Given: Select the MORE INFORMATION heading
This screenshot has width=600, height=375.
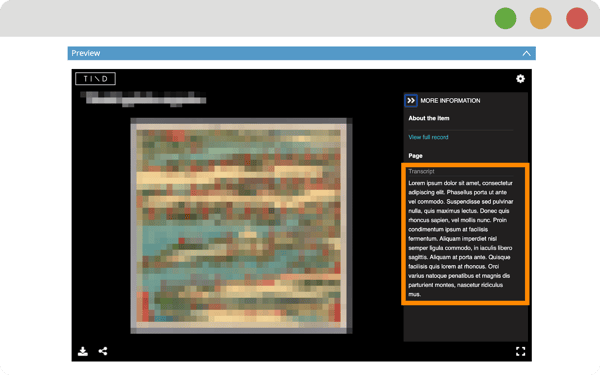Looking at the screenshot, I should 450,101.
